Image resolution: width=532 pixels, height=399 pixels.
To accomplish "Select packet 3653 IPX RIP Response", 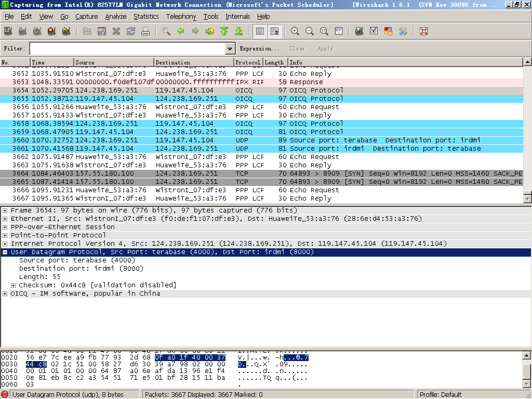I will pyautogui.click(x=261, y=82).
